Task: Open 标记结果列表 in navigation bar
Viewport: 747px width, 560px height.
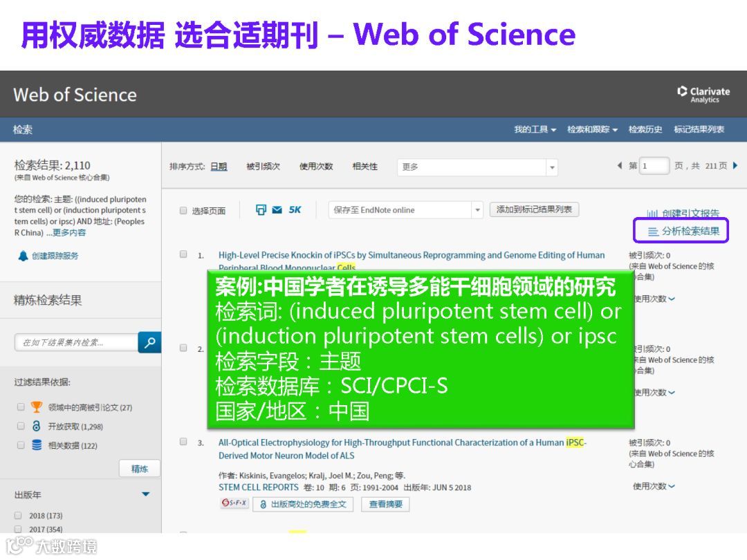Action: tap(699, 129)
